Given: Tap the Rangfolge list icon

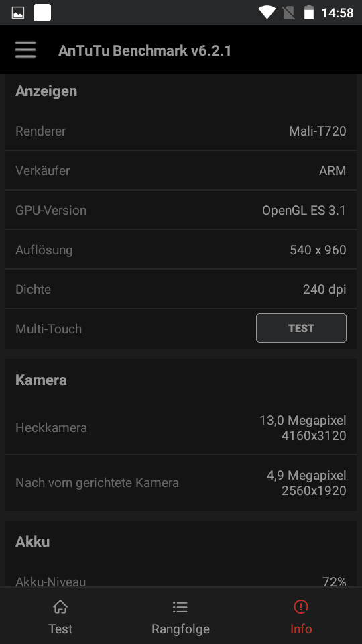Looking at the screenshot, I should (180, 606).
